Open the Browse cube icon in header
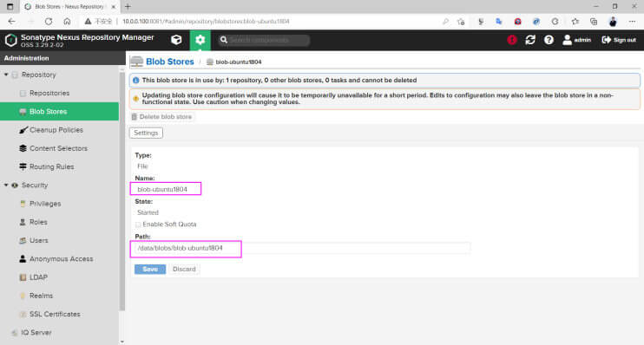644x345 pixels. point(176,40)
